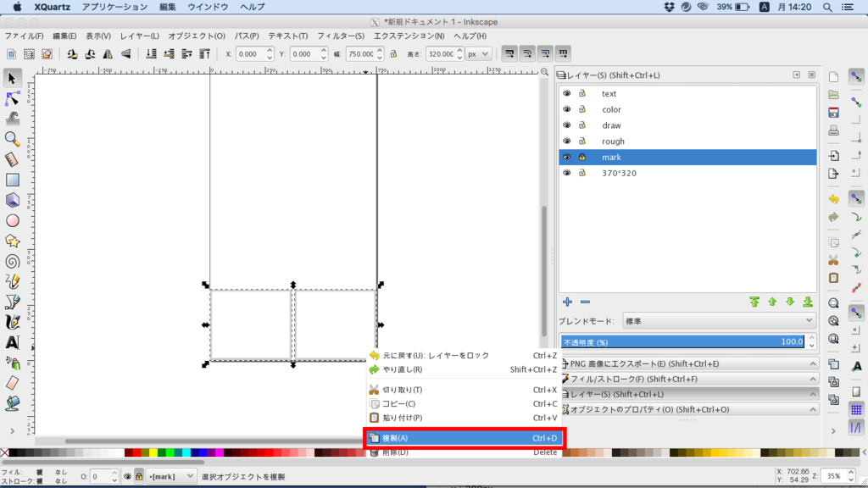Choose 複製(A) in context menu
This screenshot has width=868, height=488.
464,438
